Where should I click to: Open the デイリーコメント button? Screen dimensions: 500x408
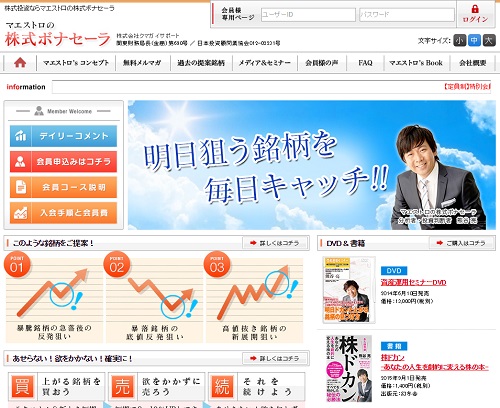pos(63,136)
